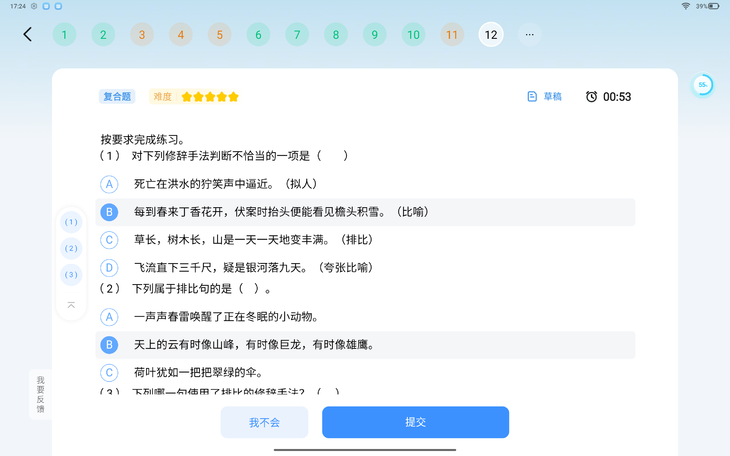This screenshot has width=730, height=456.
Task: Click the five-star difficulty rating
Action: pyautogui.click(x=210, y=97)
